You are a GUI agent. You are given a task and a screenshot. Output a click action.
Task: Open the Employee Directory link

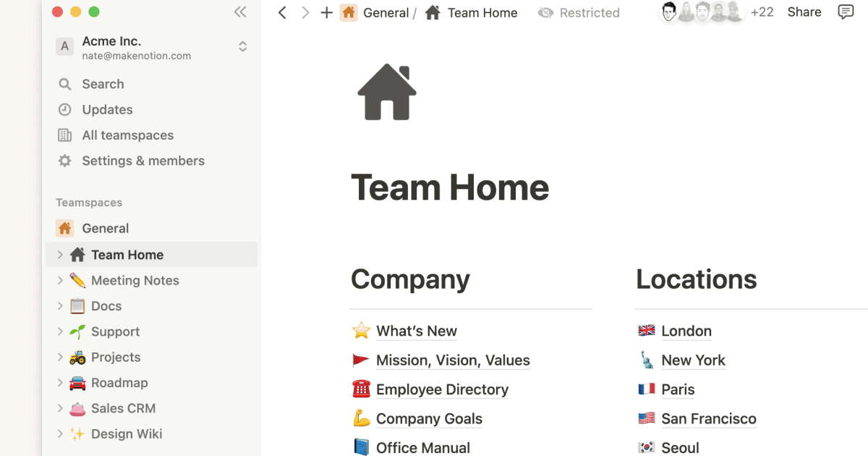coord(442,389)
